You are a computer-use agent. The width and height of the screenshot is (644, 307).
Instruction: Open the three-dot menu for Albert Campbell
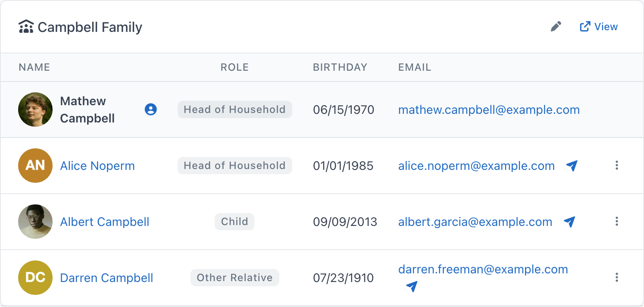pos(617,221)
